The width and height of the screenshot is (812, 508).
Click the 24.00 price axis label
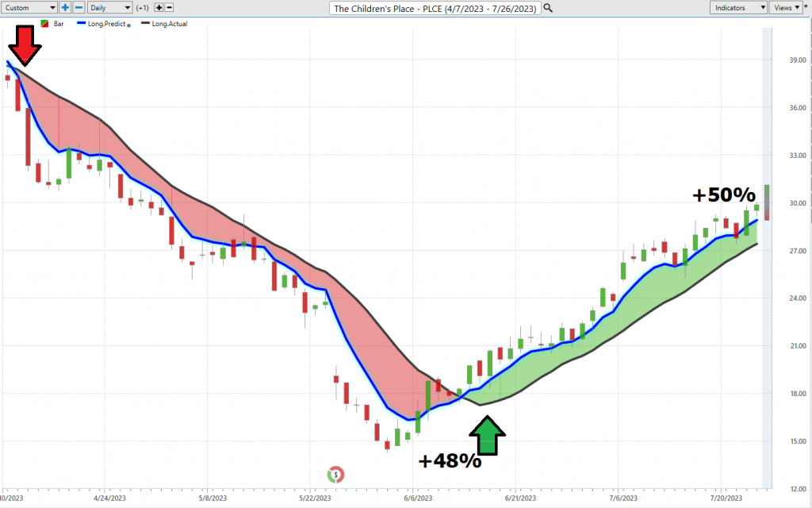pos(798,298)
